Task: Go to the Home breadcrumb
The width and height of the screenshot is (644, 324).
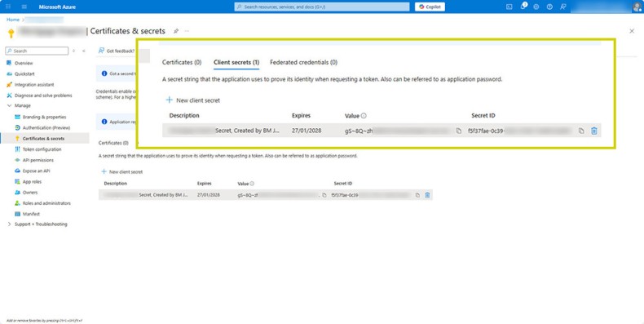Action: coord(13,20)
